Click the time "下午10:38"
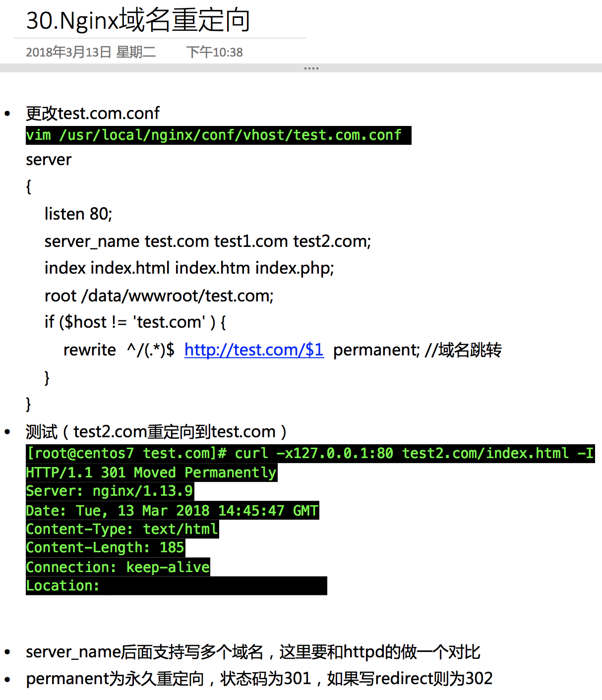The height and width of the screenshot is (700, 602). coord(215,52)
